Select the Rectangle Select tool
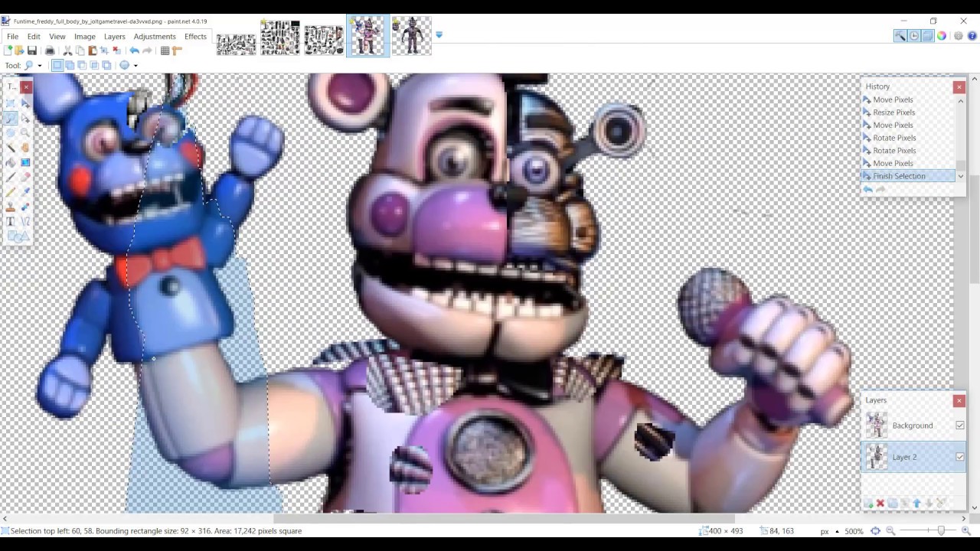 pos(11,103)
